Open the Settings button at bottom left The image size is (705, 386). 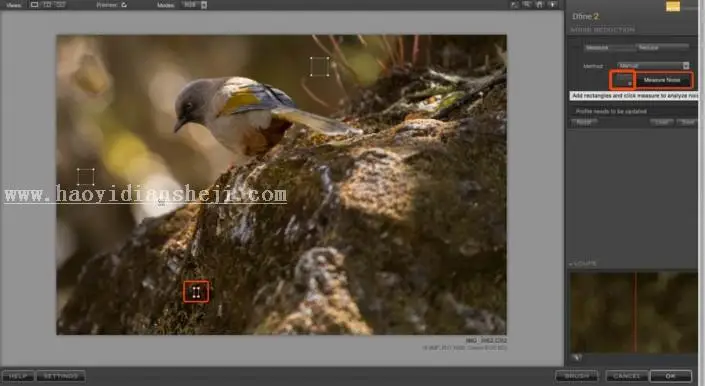[x=61, y=376]
